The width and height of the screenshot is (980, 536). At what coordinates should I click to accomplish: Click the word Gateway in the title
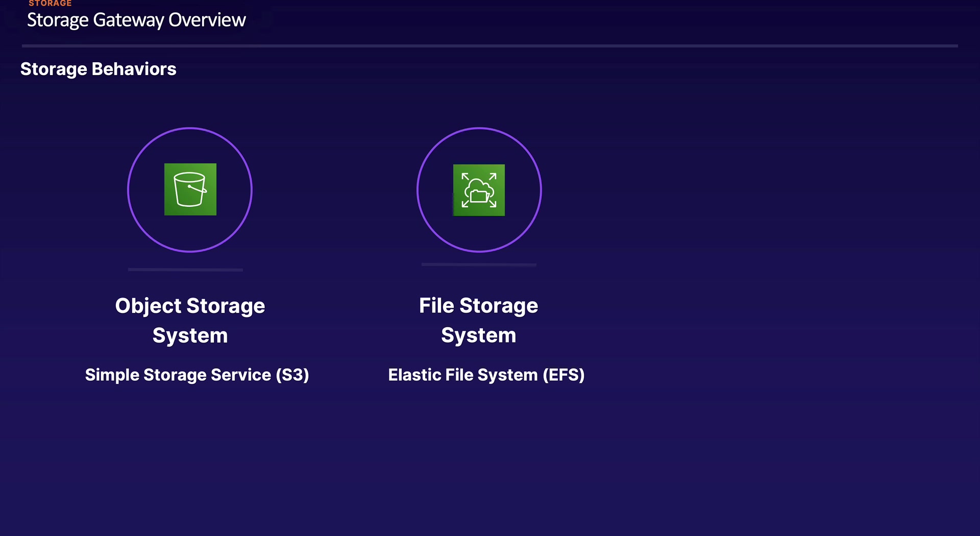pyautogui.click(x=128, y=20)
